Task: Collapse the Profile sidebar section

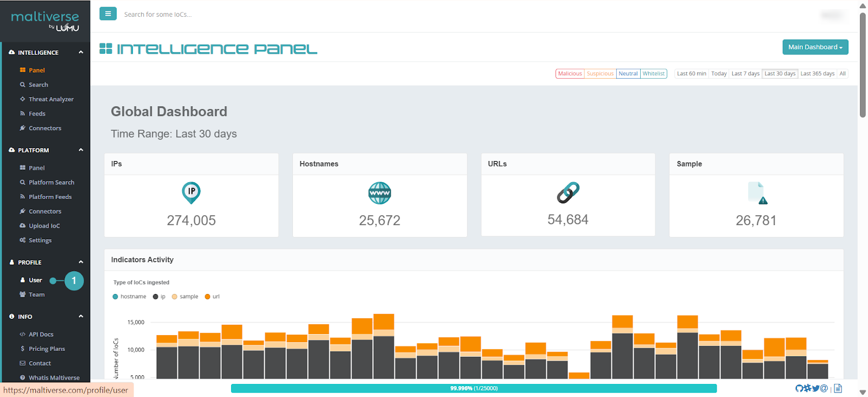Action: click(81, 262)
